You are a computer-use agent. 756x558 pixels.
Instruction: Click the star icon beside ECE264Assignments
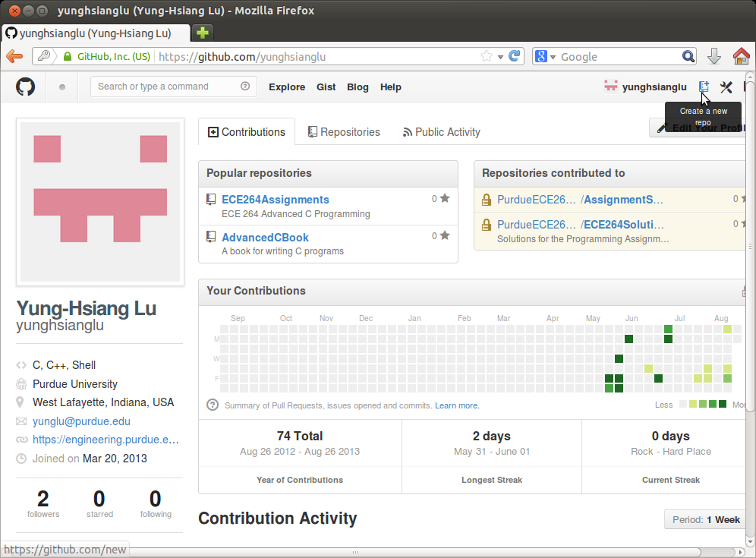(x=445, y=198)
